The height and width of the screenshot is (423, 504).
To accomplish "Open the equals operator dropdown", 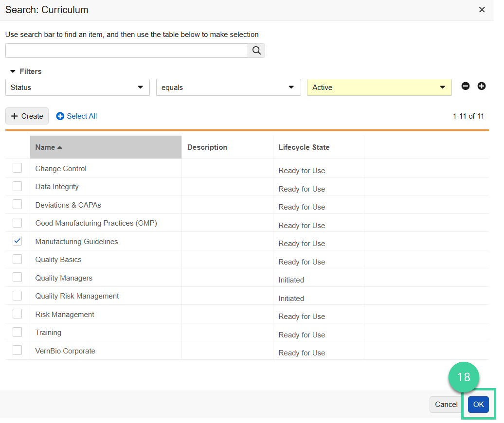I will click(228, 88).
